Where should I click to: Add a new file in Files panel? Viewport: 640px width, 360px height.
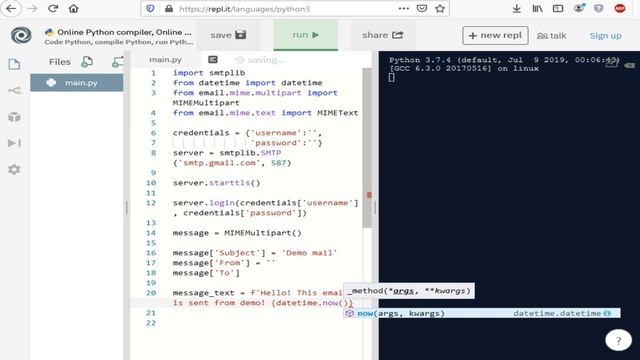coord(87,62)
